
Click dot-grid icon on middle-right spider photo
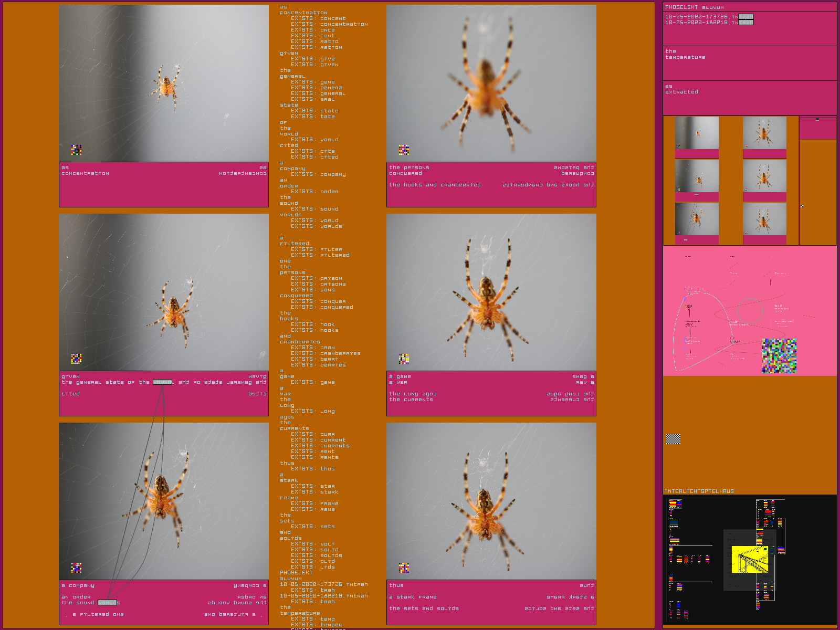coord(404,359)
